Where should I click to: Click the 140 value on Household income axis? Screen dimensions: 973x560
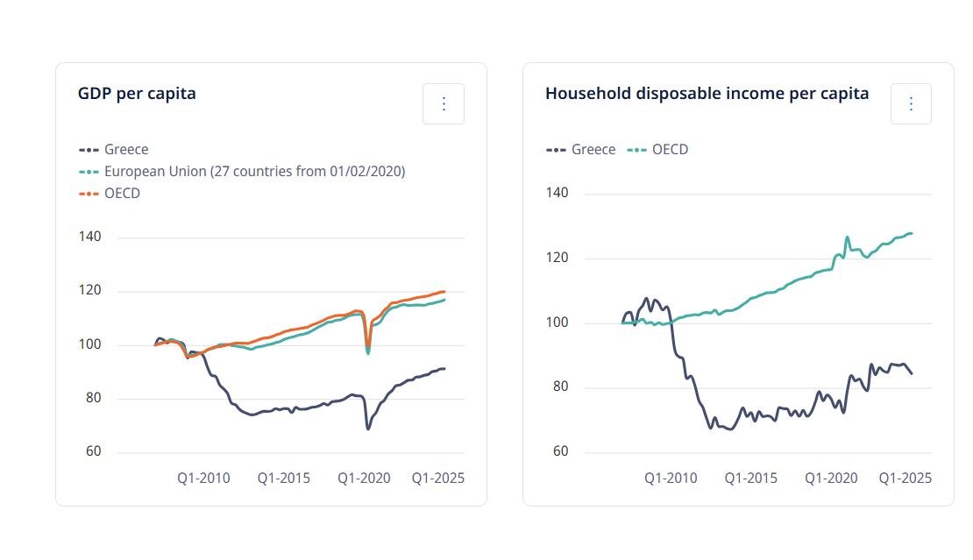pyautogui.click(x=558, y=194)
